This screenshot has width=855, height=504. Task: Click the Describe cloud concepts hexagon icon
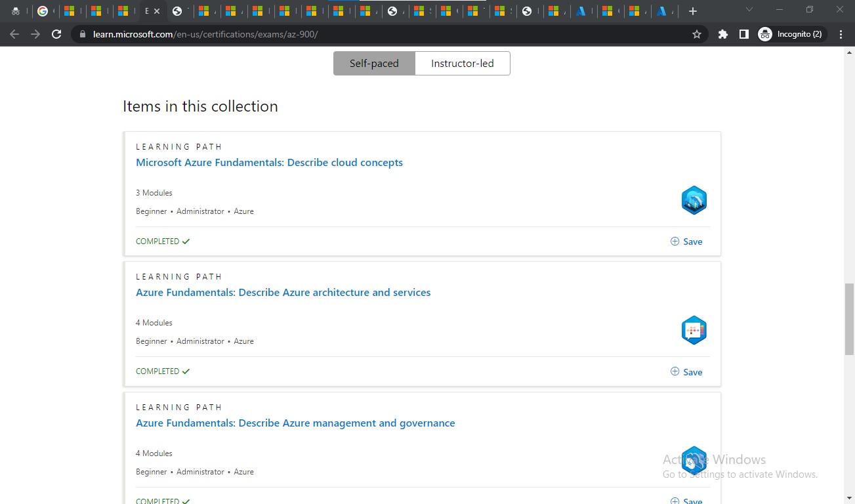coord(694,199)
